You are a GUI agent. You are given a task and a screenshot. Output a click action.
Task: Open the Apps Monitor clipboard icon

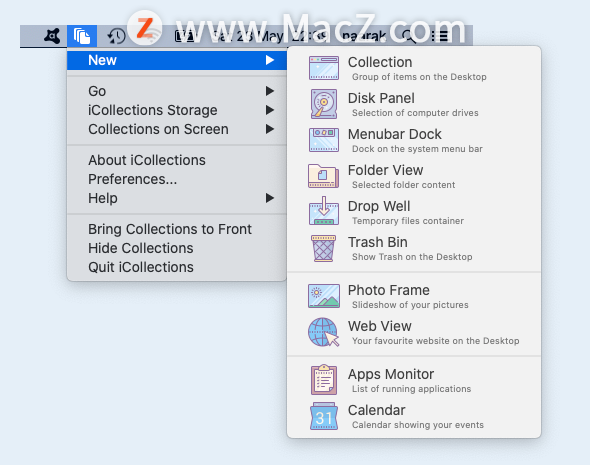324,380
